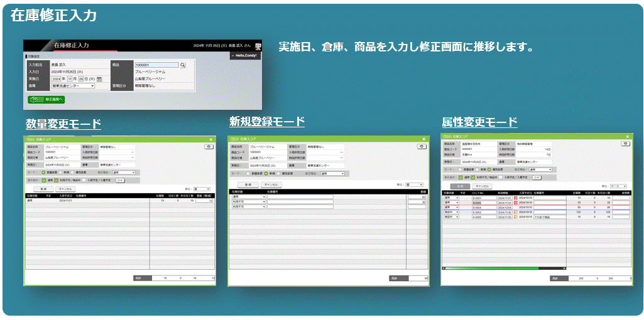Select 新規 radio in 新規登録 window

click(266, 174)
